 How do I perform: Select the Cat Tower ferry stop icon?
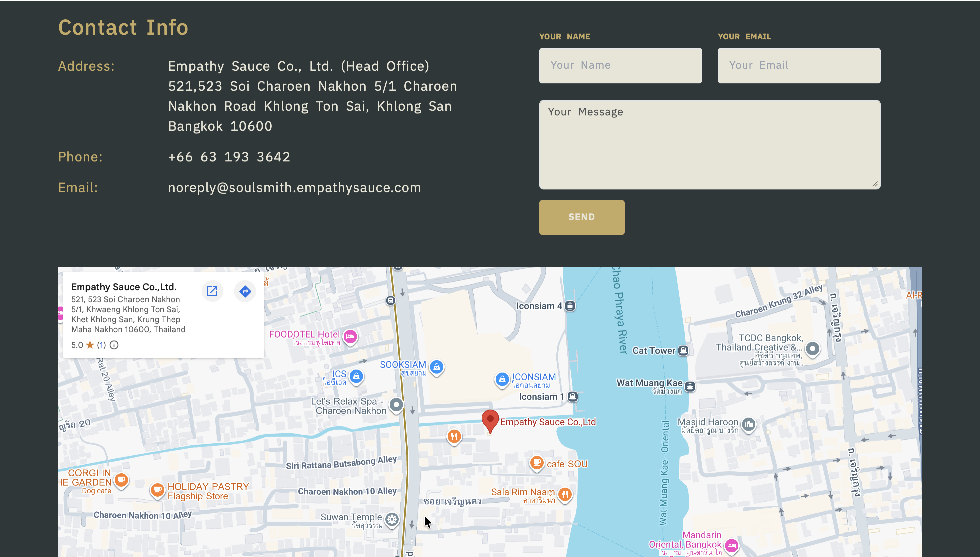pyautogui.click(x=683, y=351)
